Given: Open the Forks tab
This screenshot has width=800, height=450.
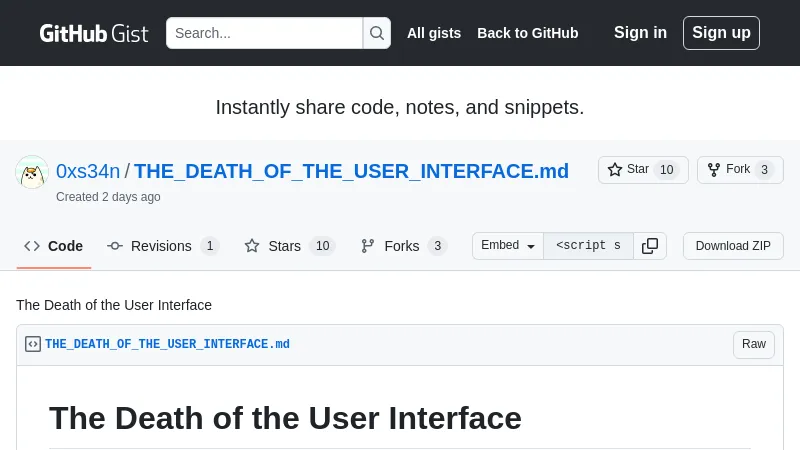Looking at the screenshot, I should coord(403,246).
